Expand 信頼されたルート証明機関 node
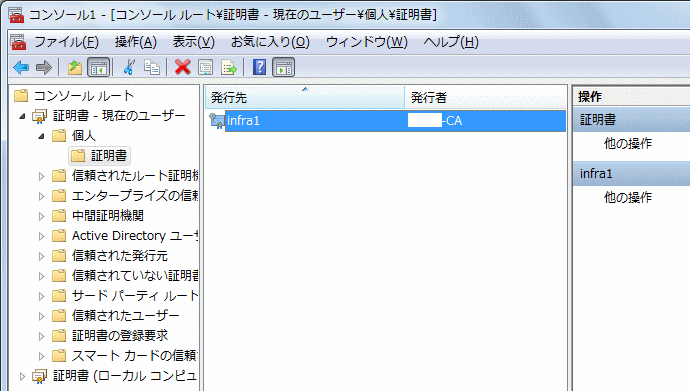This screenshot has width=690, height=391. (41, 176)
